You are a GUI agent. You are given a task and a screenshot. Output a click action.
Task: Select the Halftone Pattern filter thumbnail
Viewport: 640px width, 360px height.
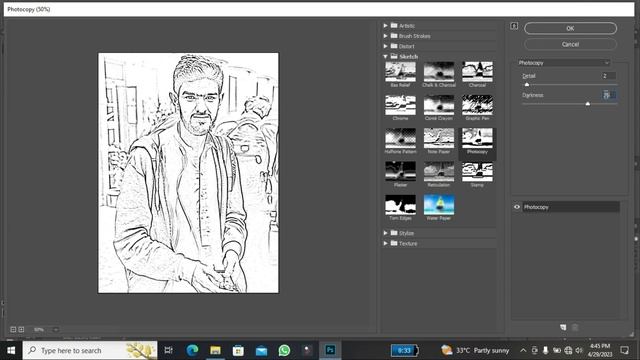click(x=400, y=138)
